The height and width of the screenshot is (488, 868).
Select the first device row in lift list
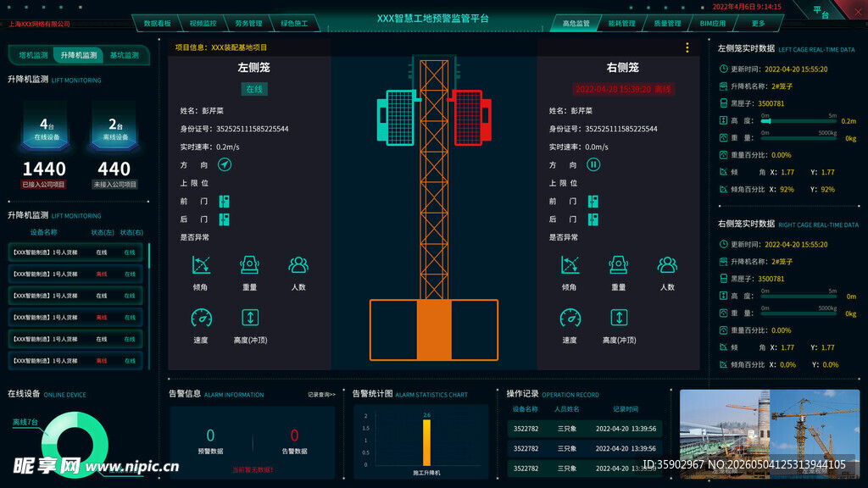75,252
